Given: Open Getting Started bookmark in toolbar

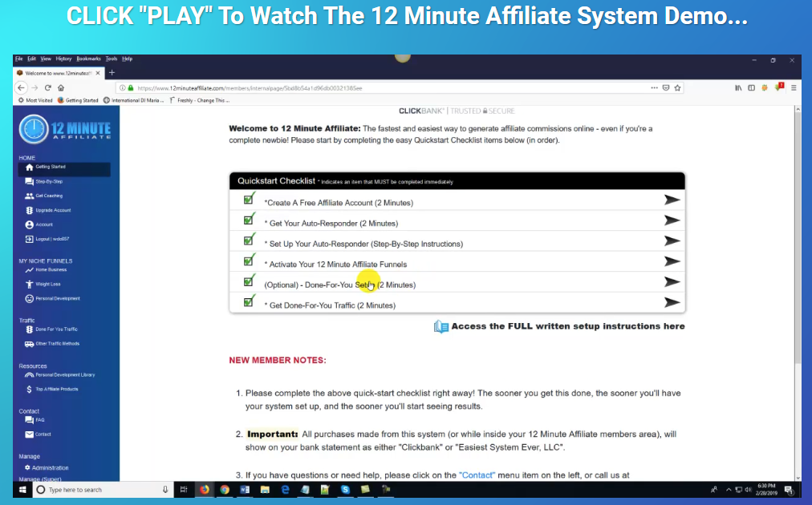Looking at the screenshot, I should 78,100.
